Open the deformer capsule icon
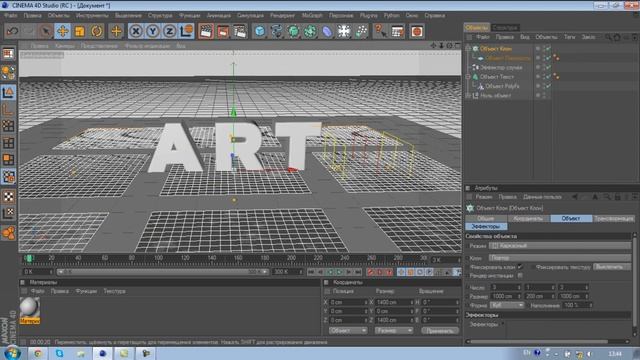640x360 pixels. (x=327, y=31)
